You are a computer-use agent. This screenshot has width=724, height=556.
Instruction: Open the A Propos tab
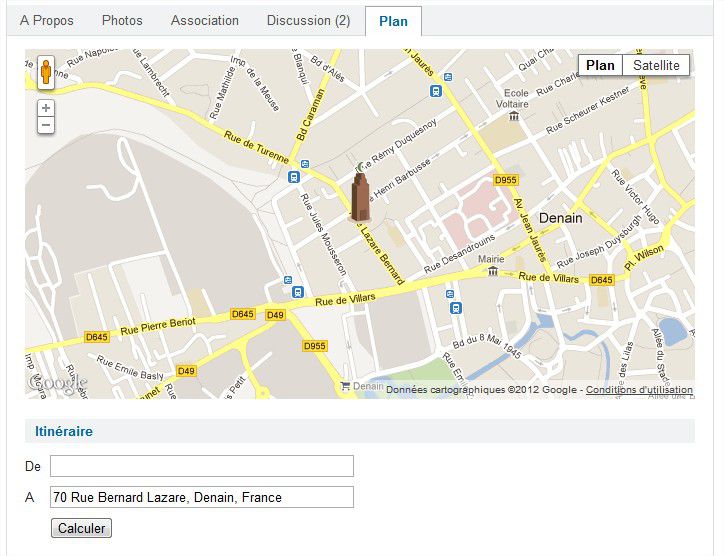(47, 20)
